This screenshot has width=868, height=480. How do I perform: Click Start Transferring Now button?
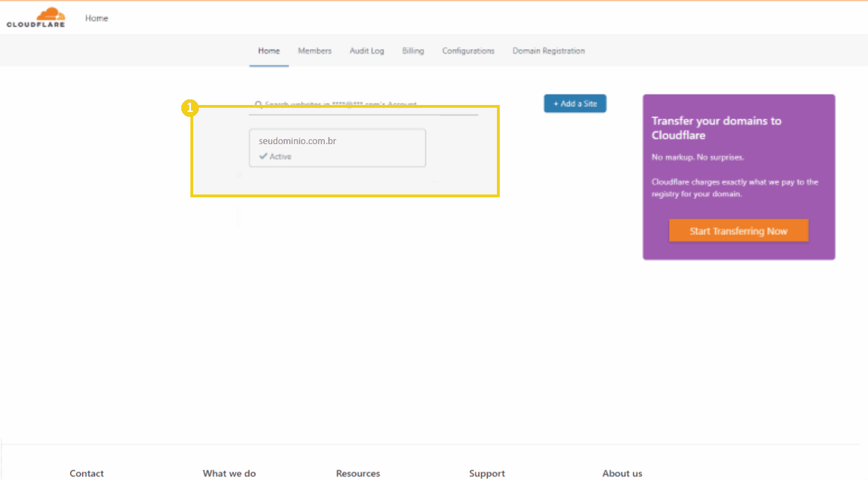click(x=738, y=231)
